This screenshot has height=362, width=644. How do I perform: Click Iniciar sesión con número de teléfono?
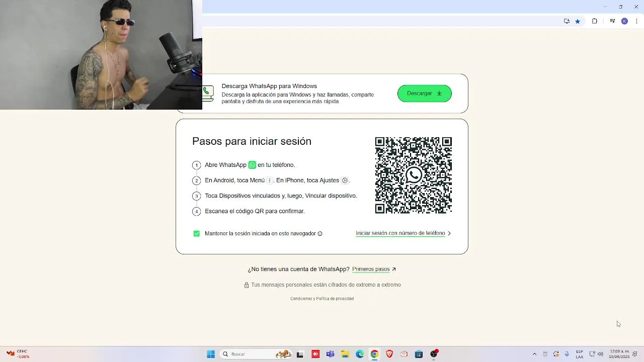[400, 233]
